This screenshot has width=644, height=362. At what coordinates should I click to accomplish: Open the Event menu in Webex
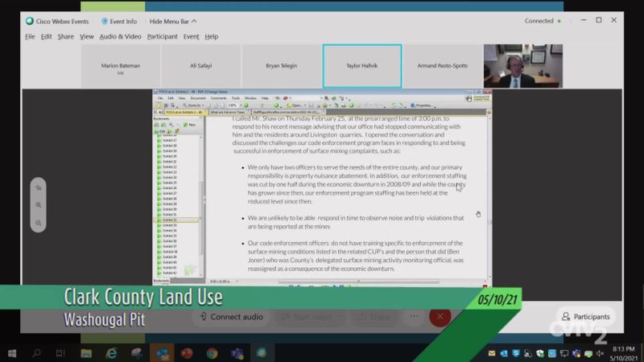191,36
